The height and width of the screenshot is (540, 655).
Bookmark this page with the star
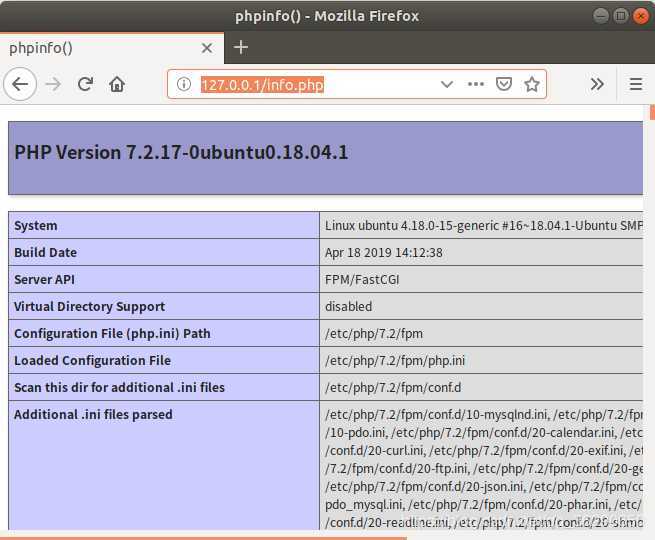[x=532, y=84]
